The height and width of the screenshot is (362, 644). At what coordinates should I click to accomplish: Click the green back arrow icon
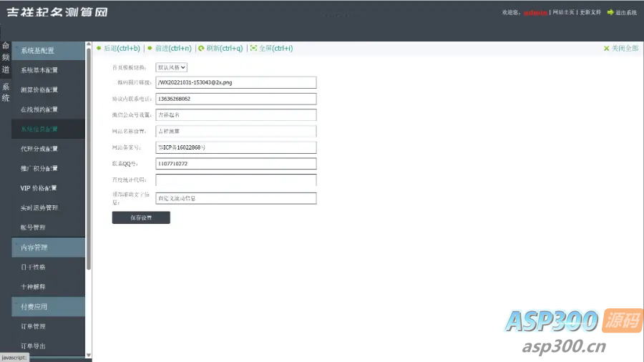[99, 48]
